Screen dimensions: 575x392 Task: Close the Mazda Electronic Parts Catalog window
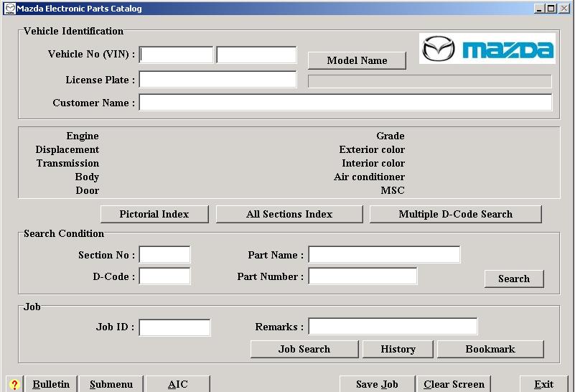click(x=564, y=9)
